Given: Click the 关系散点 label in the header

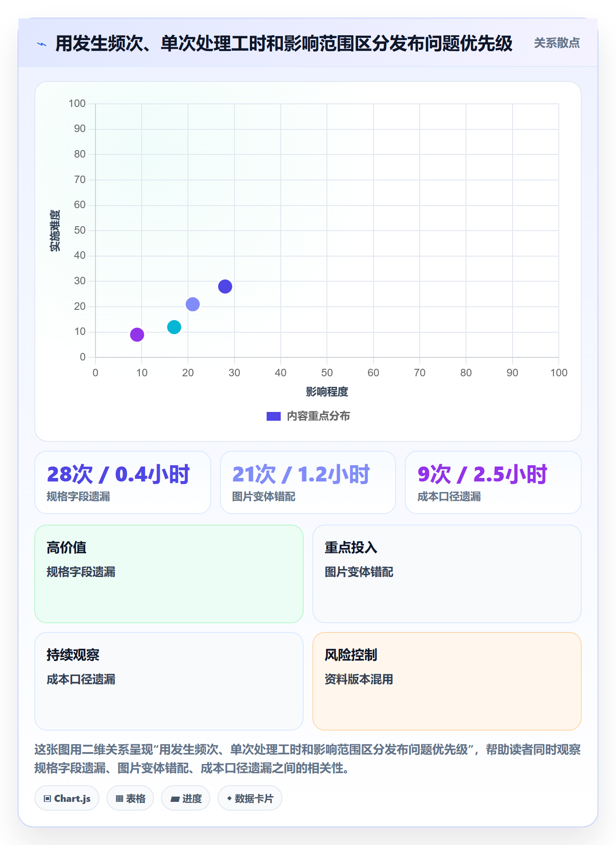Looking at the screenshot, I should pyautogui.click(x=557, y=43).
